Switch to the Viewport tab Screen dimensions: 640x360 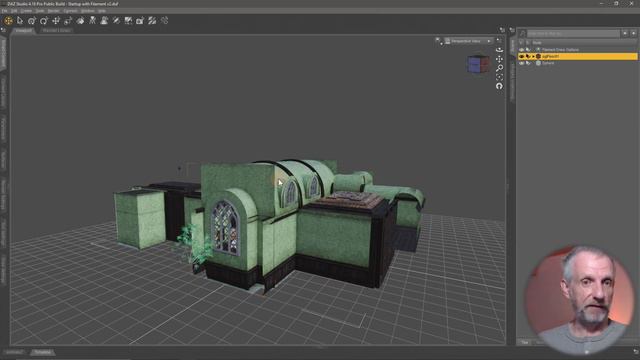click(23, 30)
